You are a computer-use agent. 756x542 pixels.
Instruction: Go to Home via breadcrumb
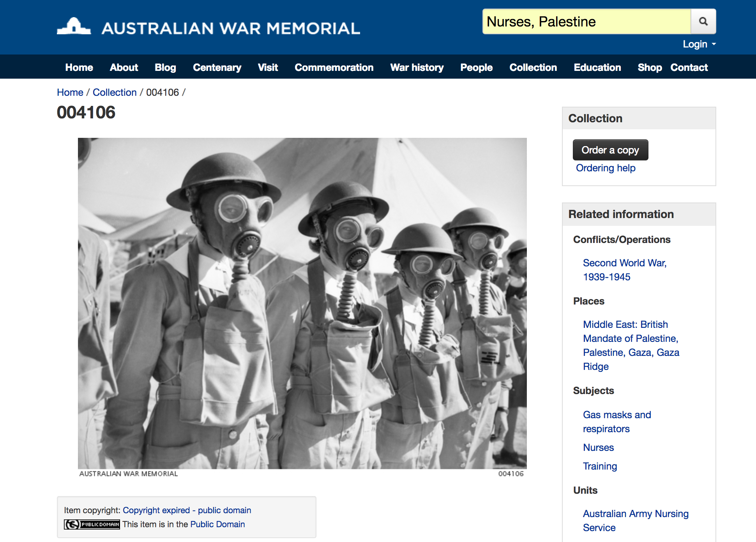click(x=70, y=92)
